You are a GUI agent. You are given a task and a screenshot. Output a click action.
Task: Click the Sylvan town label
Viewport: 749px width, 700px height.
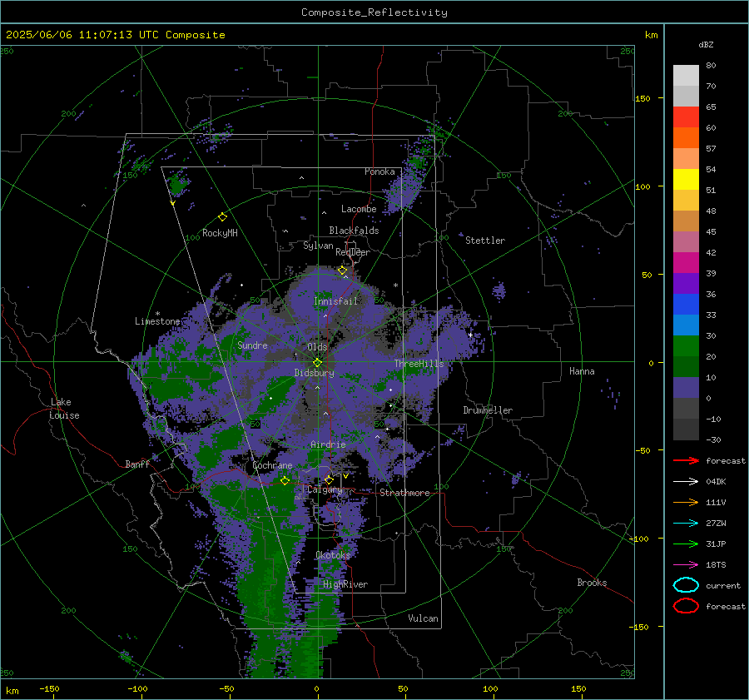318,246
